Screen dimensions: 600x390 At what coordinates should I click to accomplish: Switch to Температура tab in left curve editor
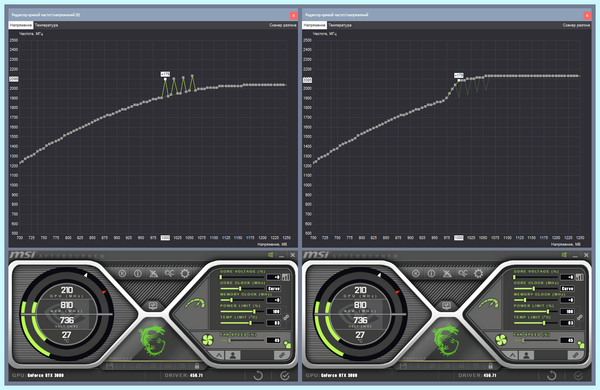tap(46, 25)
